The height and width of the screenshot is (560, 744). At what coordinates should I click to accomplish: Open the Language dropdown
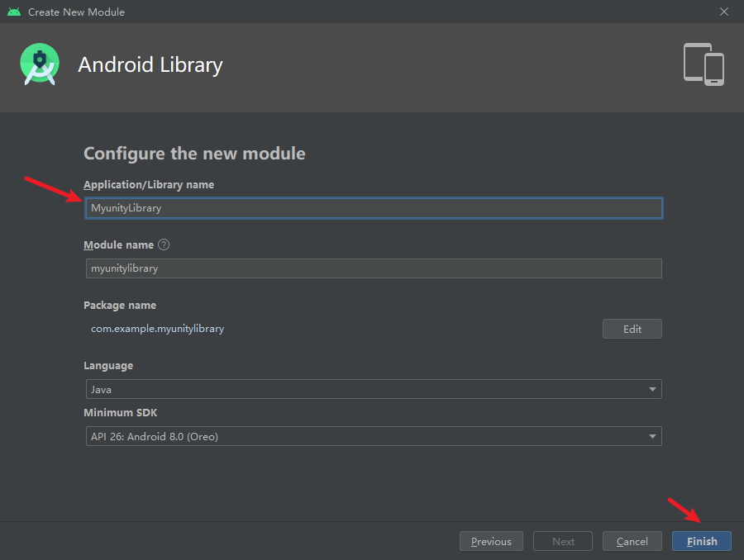point(373,389)
